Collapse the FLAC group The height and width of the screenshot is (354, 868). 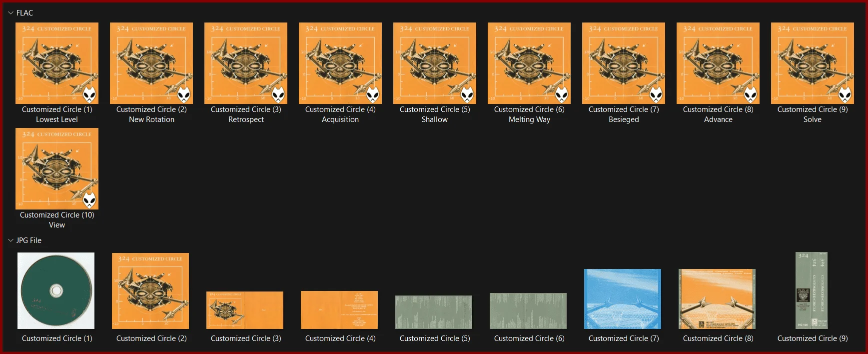pyautogui.click(x=10, y=13)
